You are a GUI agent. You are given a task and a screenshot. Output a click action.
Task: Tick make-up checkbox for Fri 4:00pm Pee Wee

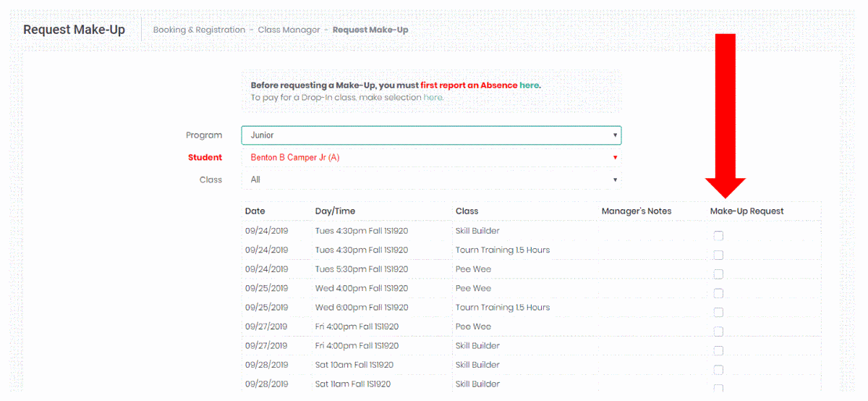click(x=718, y=332)
